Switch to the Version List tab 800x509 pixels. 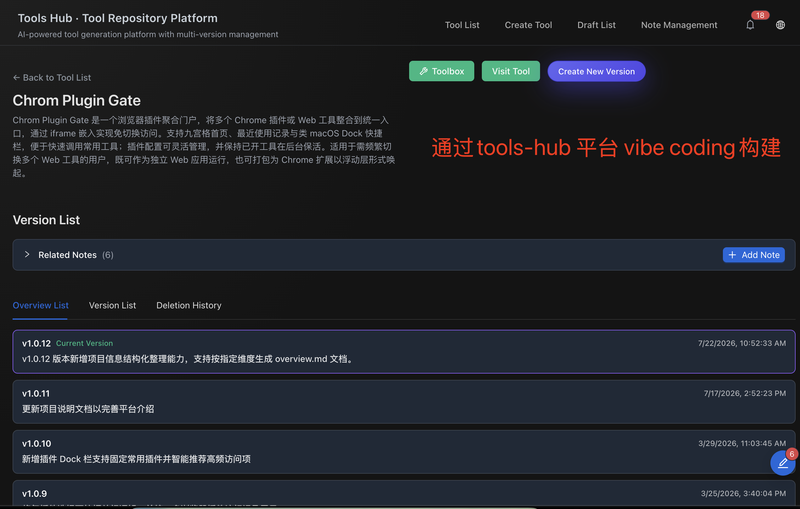click(x=112, y=306)
